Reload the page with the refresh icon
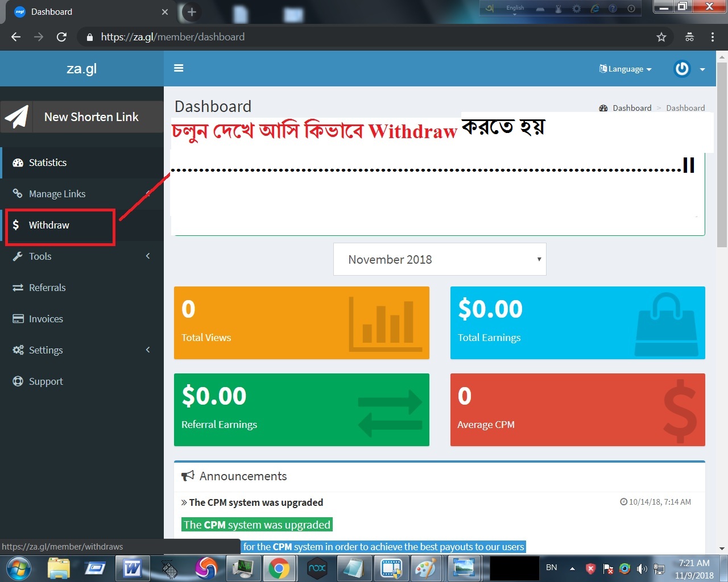This screenshot has width=728, height=582. [x=61, y=37]
